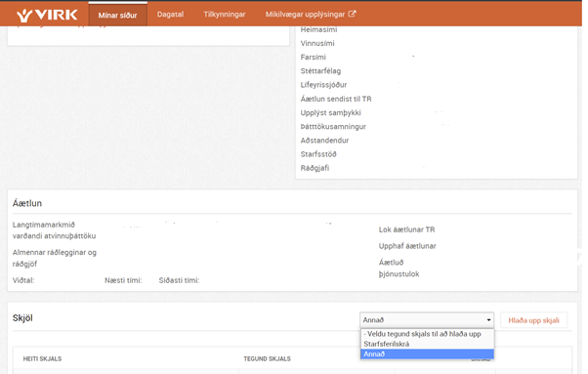Click the Þátttökusamningur label
The image size is (588, 374).
click(x=333, y=127)
